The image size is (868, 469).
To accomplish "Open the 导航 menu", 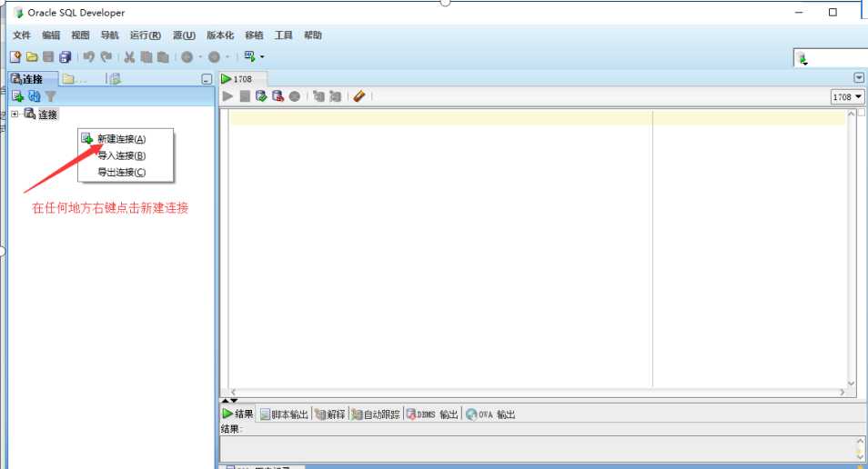I will coord(109,35).
